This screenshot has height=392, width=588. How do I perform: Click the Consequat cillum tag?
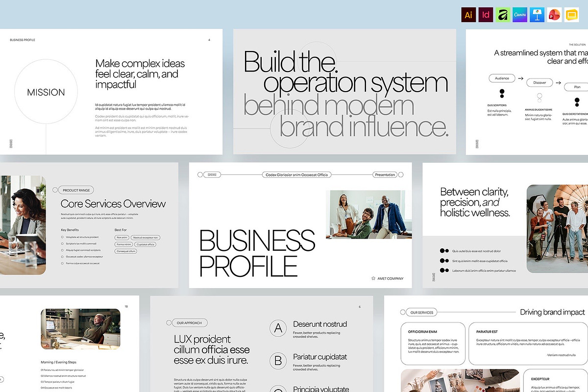(126, 251)
